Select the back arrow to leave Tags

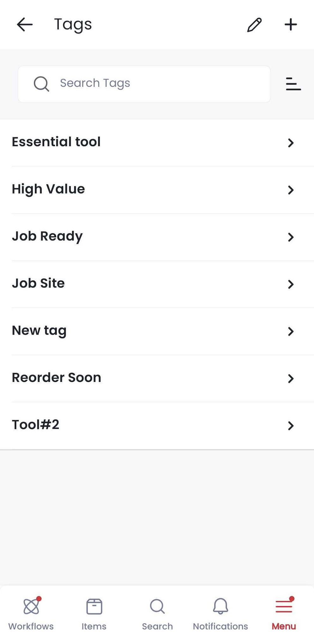click(x=25, y=25)
